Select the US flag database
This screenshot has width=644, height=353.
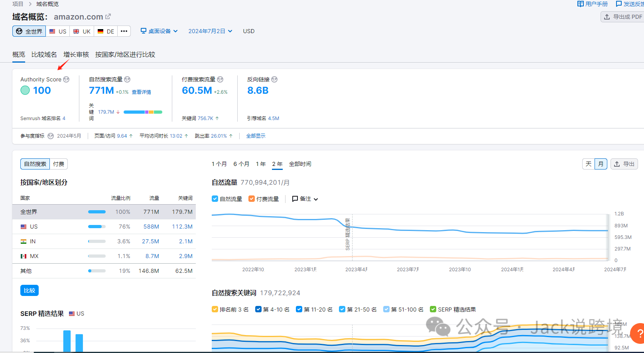click(x=58, y=31)
